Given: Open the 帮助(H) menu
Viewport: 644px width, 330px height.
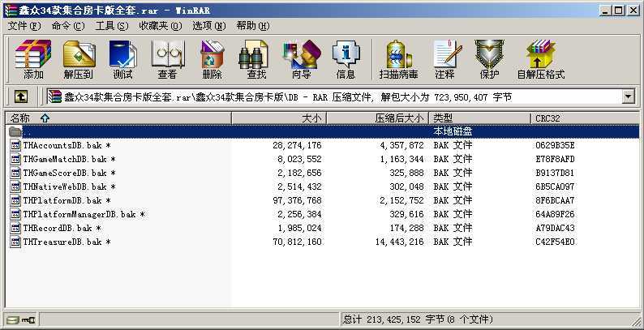Looking at the screenshot, I should tap(253, 26).
